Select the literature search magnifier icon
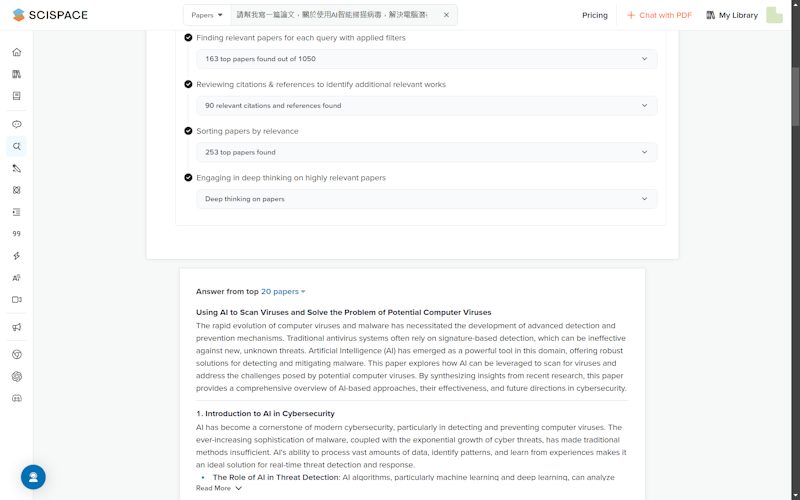The height and width of the screenshot is (500, 800). (x=16, y=146)
